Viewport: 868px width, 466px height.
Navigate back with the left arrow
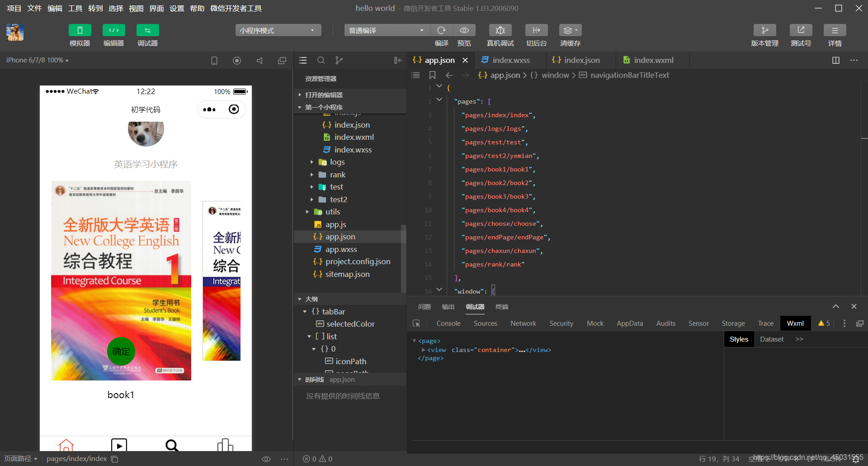pyautogui.click(x=449, y=75)
